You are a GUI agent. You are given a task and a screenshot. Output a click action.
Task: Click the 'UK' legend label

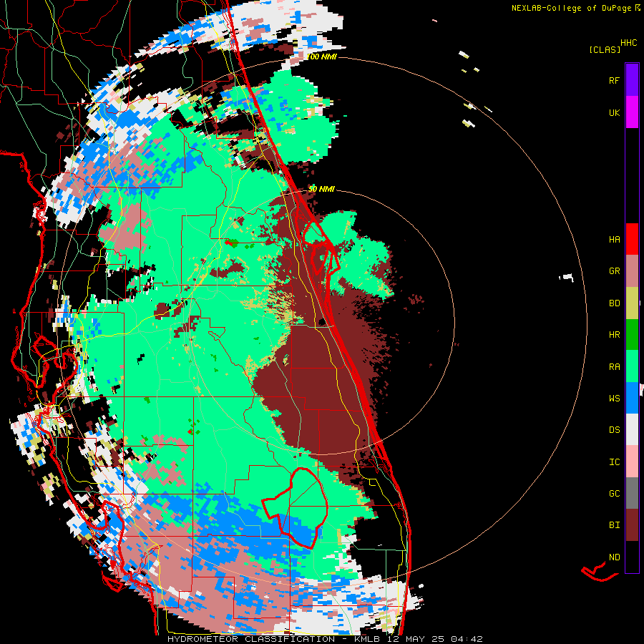click(x=614, y=112)
